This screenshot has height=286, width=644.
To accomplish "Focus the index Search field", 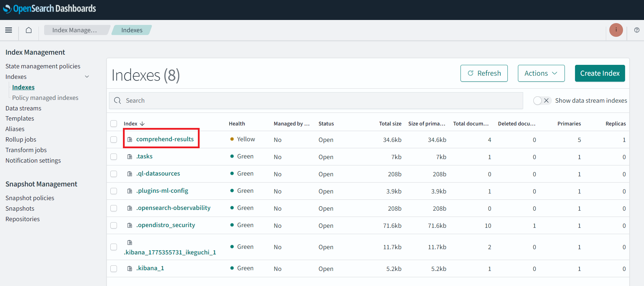I will 316,101.
